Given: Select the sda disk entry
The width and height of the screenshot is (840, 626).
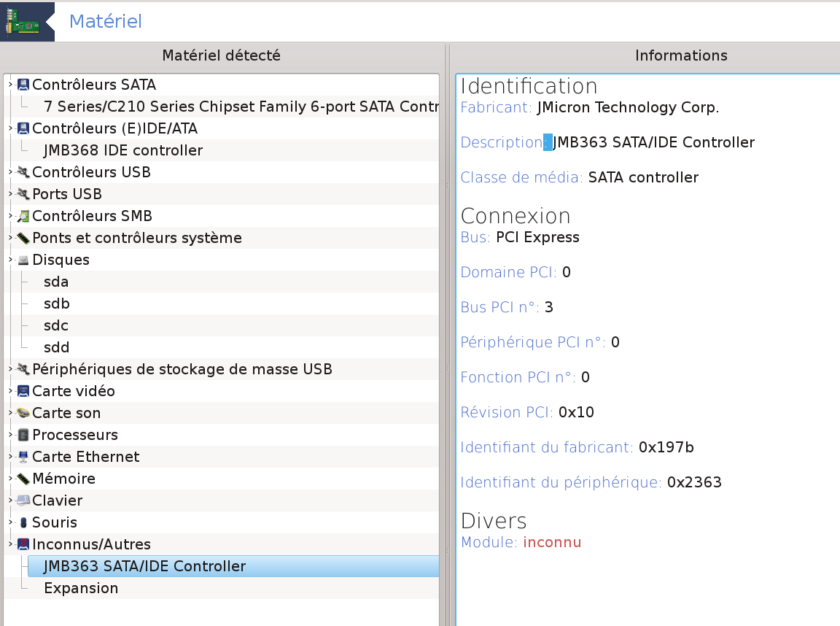Looking at the screenshot, I should 56,282.
